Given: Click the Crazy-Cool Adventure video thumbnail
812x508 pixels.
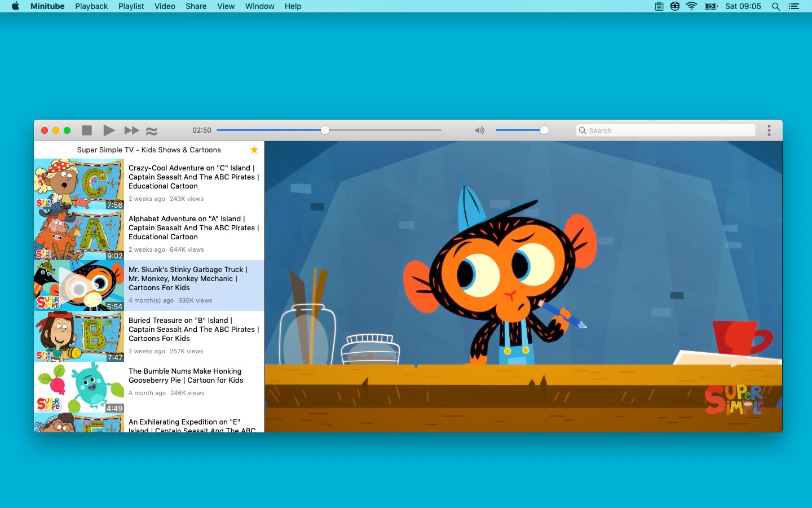Looking at the screenshot, I should point(79,183).
